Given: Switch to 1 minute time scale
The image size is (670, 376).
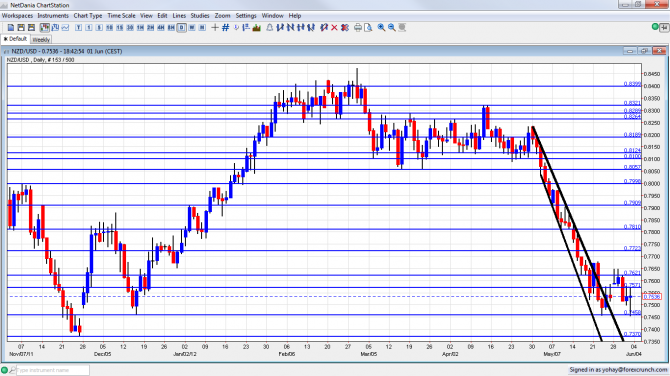Looking at the screenshot, I should click(x=88, y=28).
